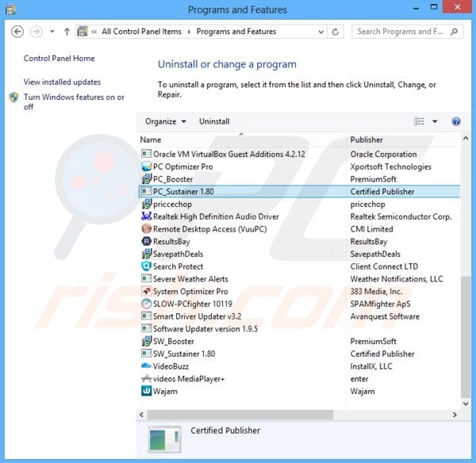Open the Organize menu

click(166, 121)
